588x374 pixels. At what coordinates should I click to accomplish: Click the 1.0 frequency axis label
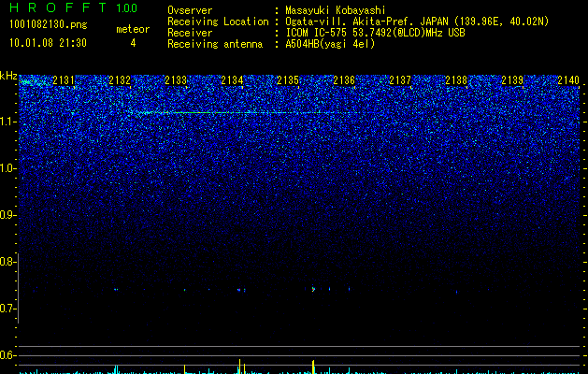[x=7, y=168]
